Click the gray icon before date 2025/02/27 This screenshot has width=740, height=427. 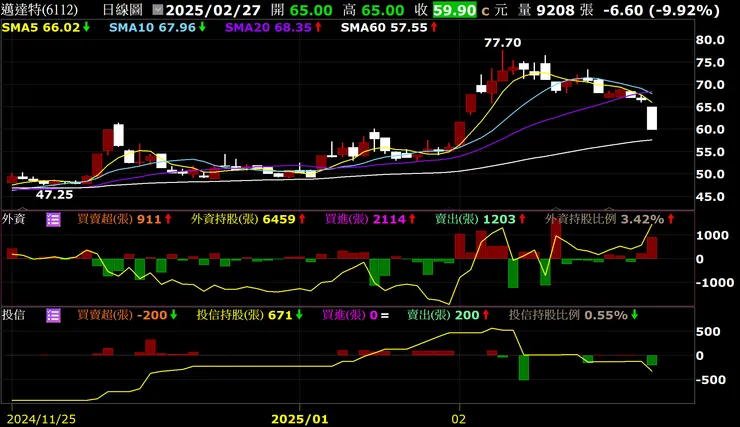pos(158,9)
